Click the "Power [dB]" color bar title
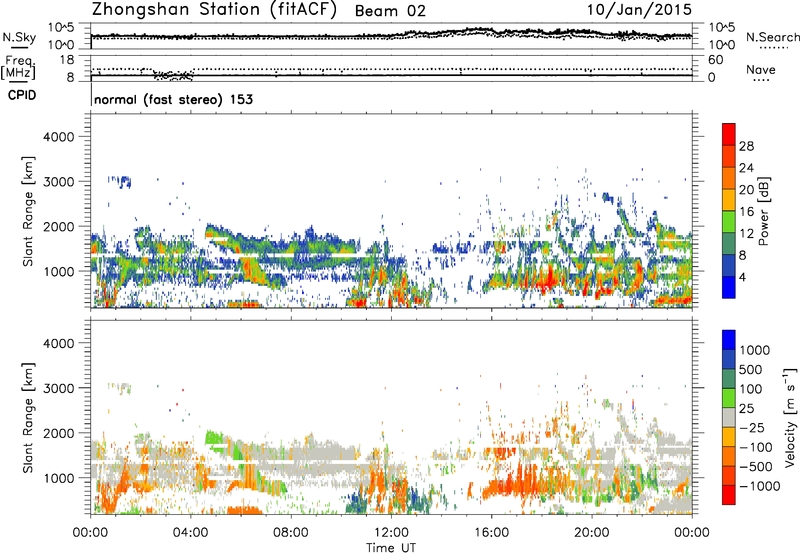Image resolution: width=800 pixels, height=554 pixels. pyautogui.click(x=763, y=211)
